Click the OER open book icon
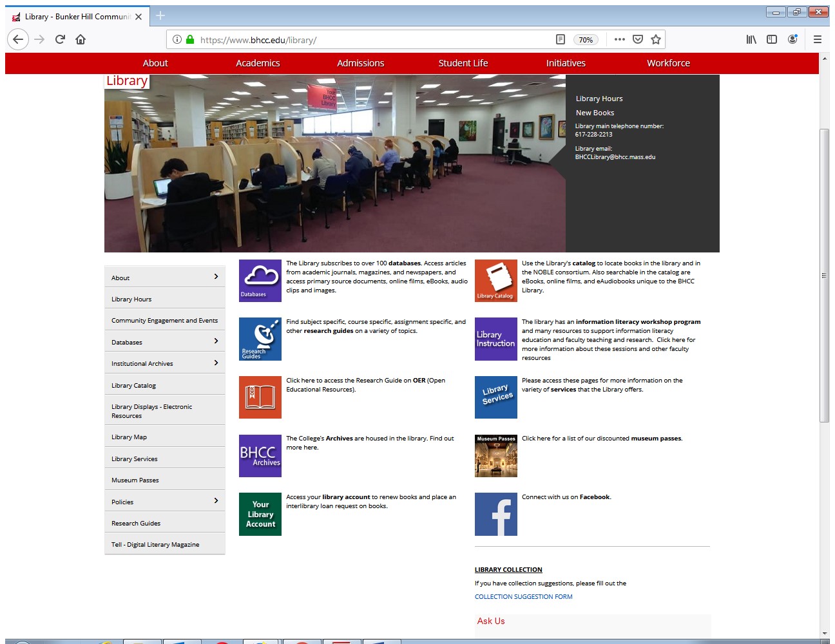Image resolution: width=835 pixels, height=644 pixels. [260, 397]
